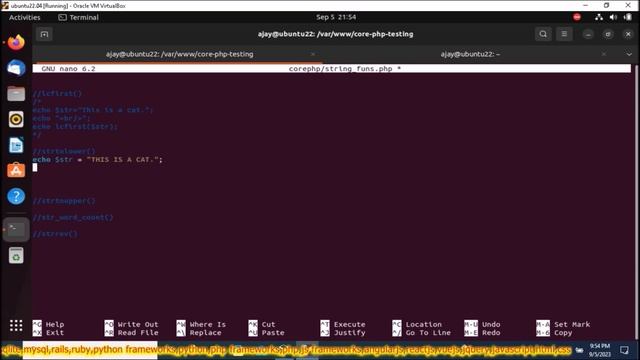640x360 pixels.
Task: Open the Activities overview
Action: 24,17
